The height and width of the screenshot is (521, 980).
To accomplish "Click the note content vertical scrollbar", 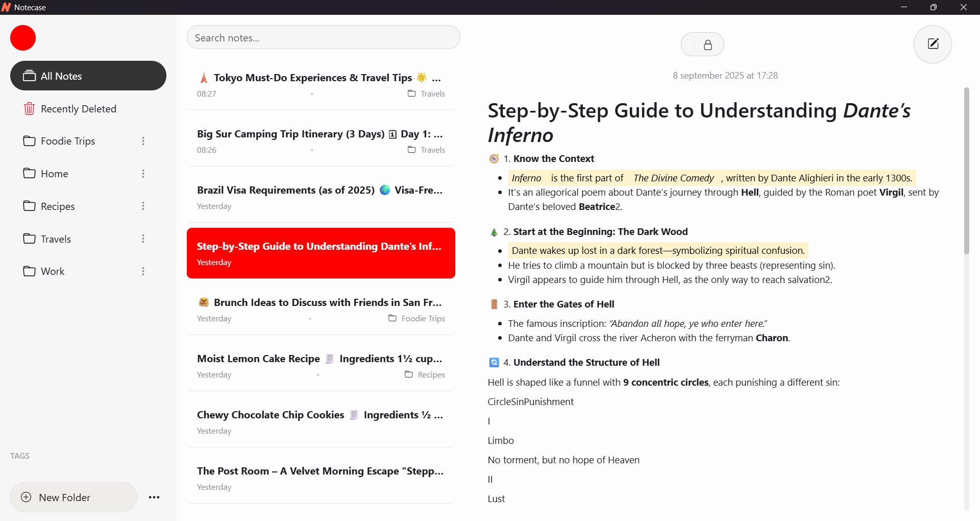I will point(967,171).
